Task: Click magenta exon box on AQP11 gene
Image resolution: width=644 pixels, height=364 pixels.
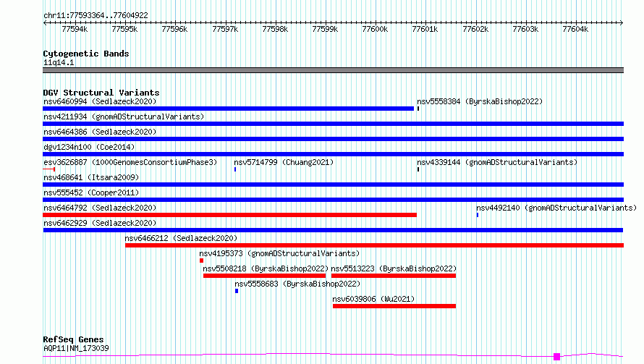Action: pyautogui.click(x=556, y=357)
